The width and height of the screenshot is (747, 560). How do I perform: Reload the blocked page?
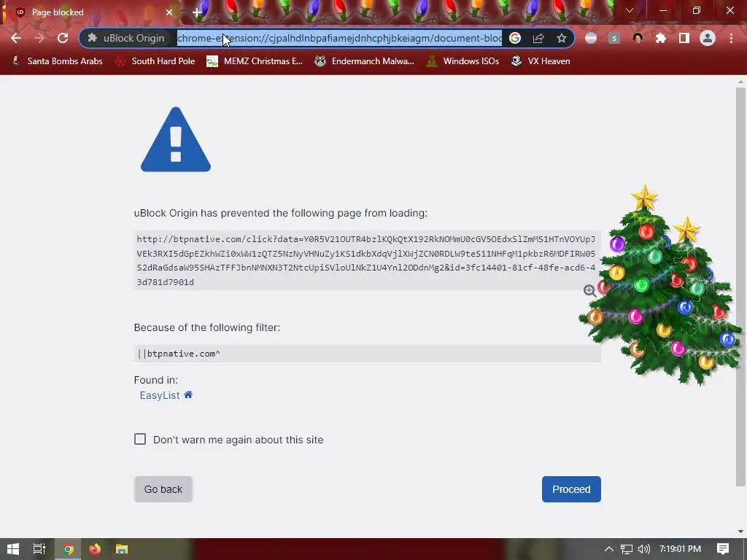(63, 38)
